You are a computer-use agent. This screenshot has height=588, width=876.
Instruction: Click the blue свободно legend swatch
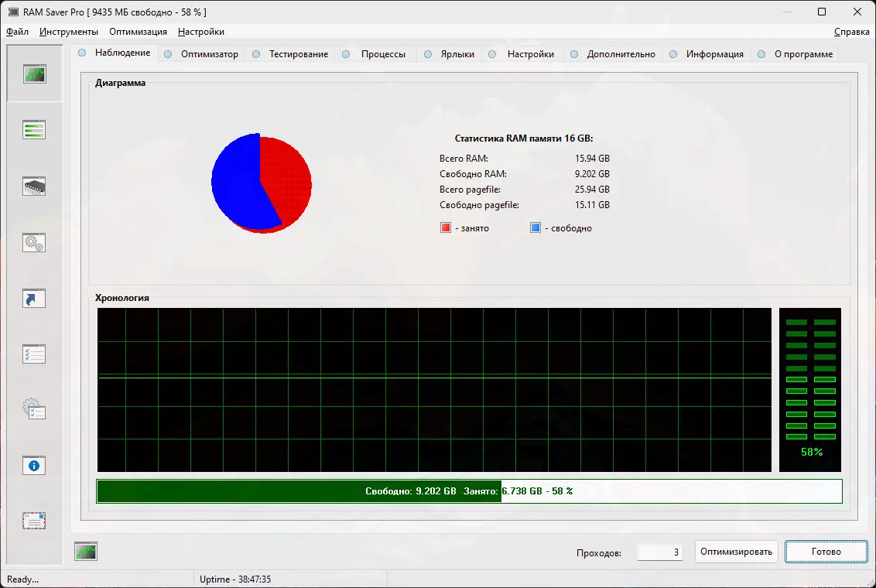pos(536,227)
